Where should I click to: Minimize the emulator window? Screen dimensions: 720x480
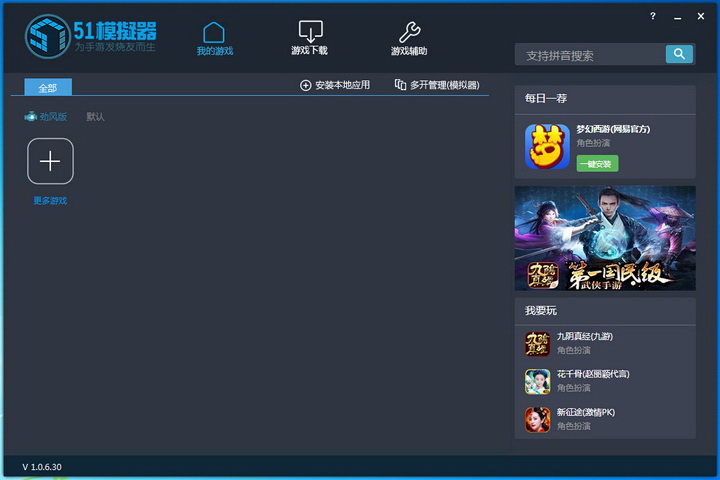677,17
